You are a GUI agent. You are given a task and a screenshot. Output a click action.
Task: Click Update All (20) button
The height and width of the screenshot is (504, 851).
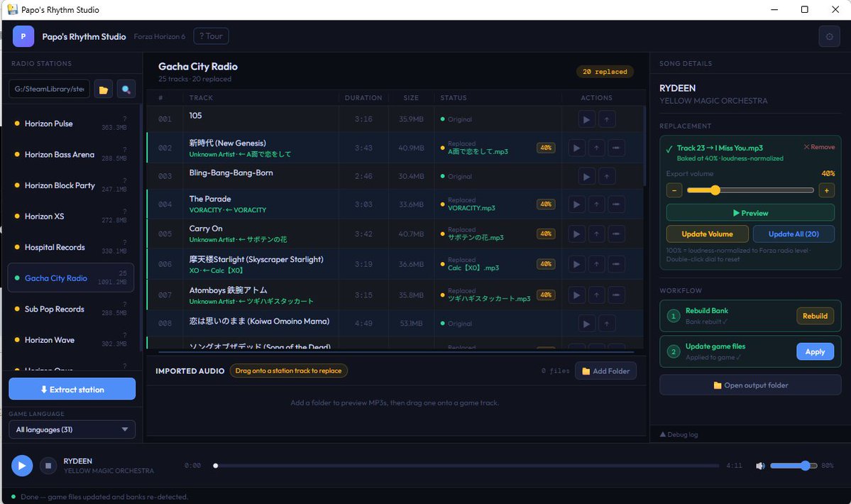[x=794, y=234]
